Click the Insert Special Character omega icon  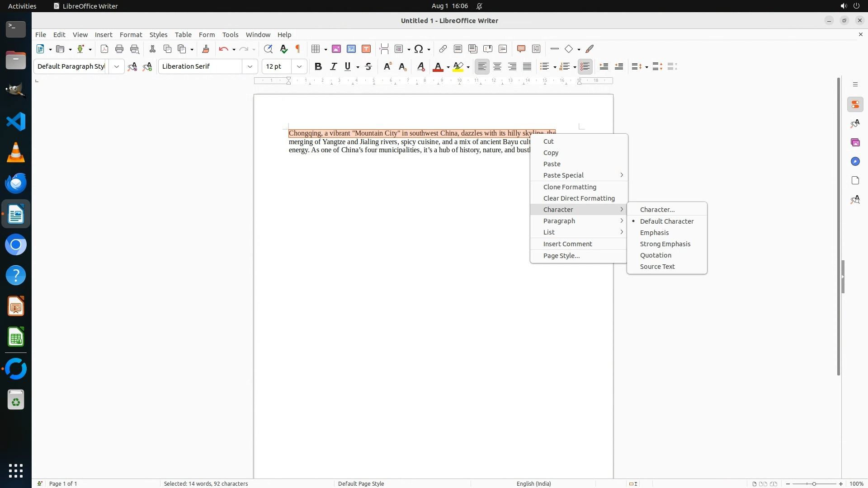(419, 49)
